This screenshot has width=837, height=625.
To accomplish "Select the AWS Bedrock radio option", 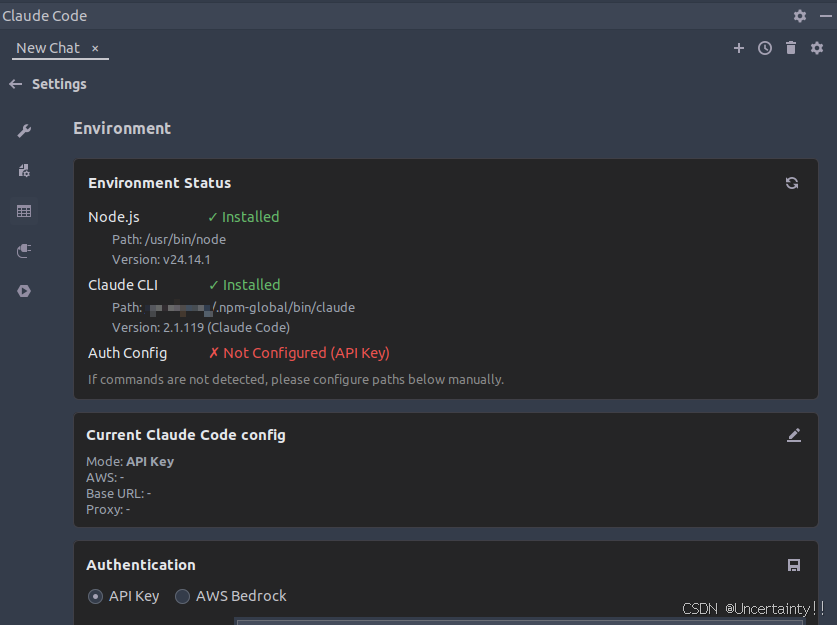I will click(183, 596).
